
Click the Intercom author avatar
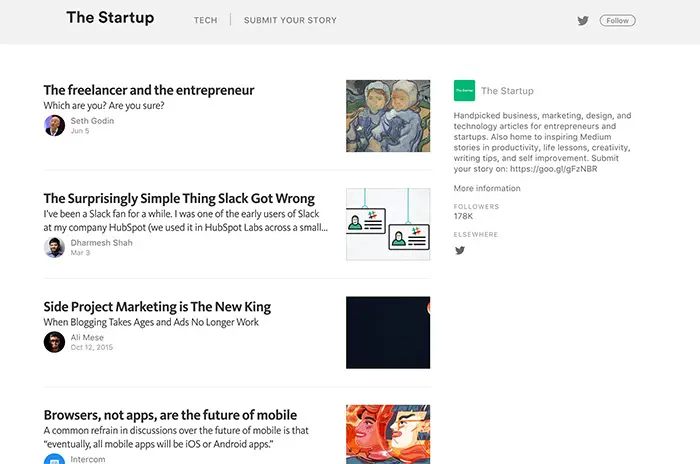54,460
